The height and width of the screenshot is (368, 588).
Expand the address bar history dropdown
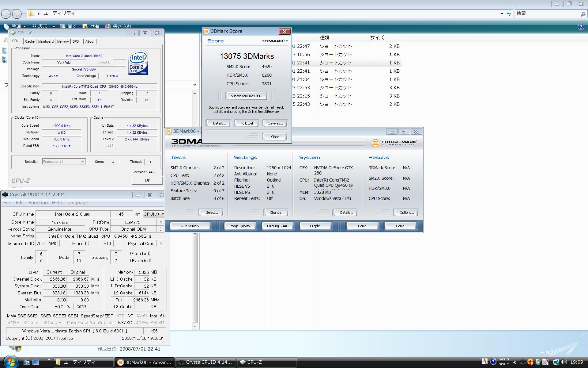pyautogui.click(x=502, y=13)
